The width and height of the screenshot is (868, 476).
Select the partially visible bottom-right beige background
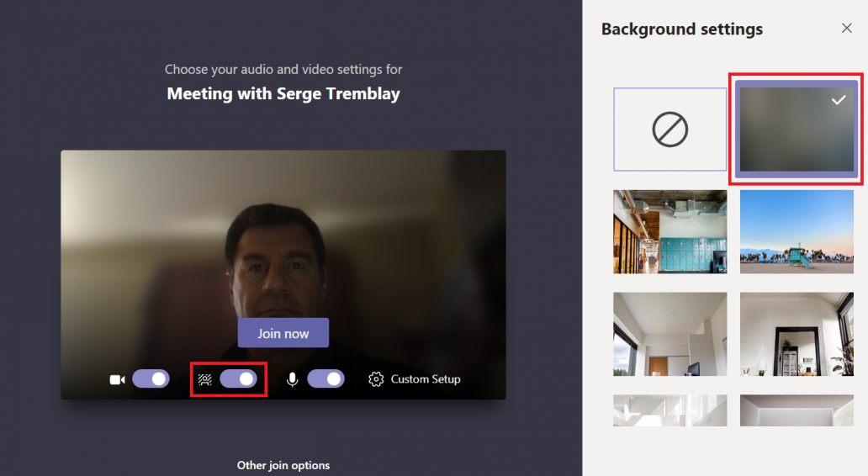(x=797, y=410)
